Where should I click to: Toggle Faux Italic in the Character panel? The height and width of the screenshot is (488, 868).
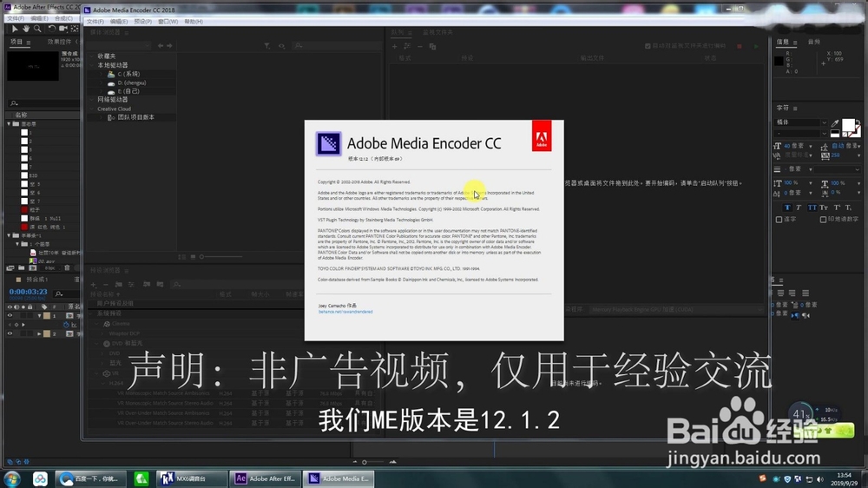tap(799, 208)
